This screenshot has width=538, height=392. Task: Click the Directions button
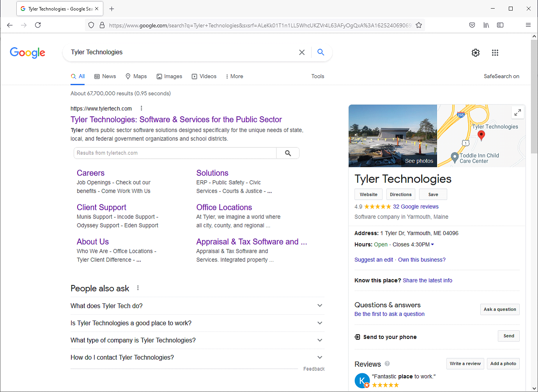click(401, 194)
